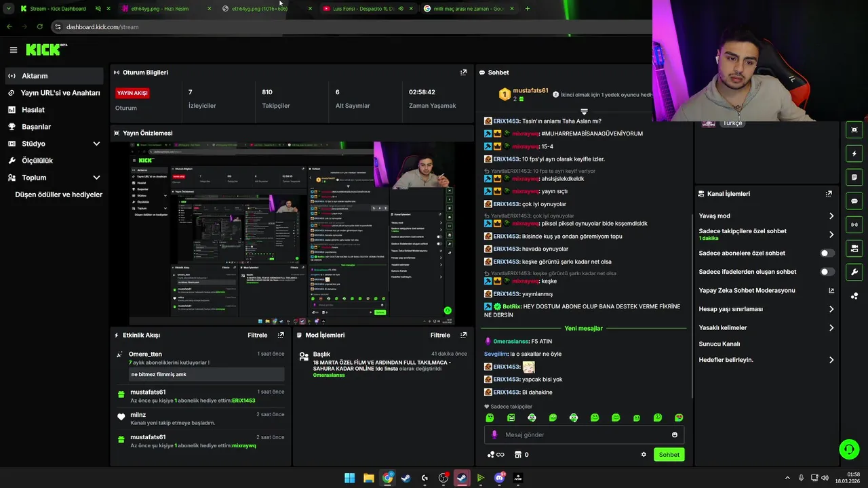The height and width of the screenshot is (488, 868).
Task: Open Windows Start button on taskbar
Action: pos(350,478)
